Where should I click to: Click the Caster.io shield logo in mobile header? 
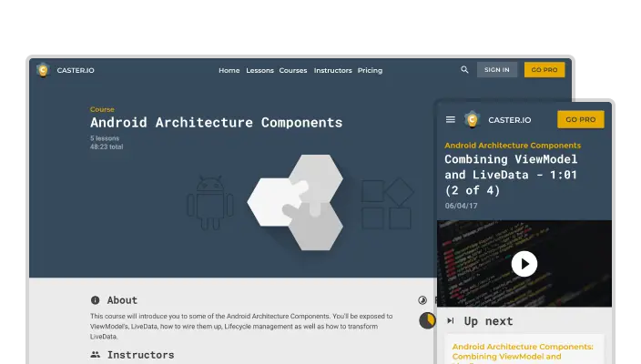472,119
